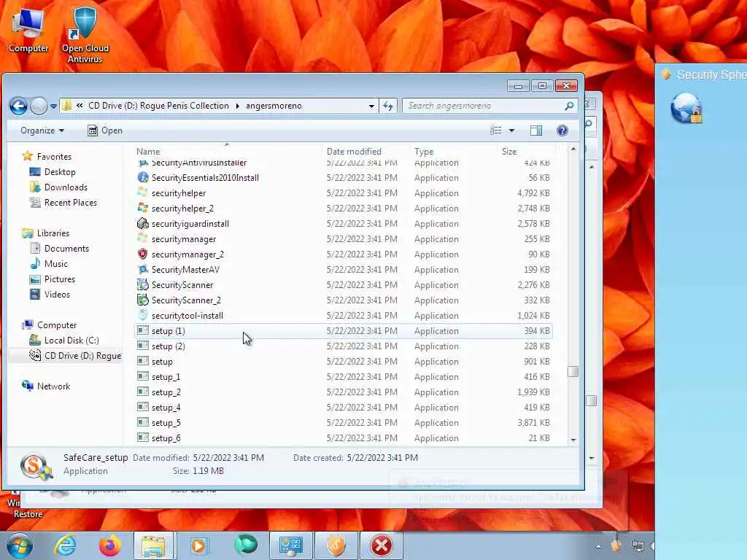Open the Videos library
747x560 pixels.
coord(50,295)
